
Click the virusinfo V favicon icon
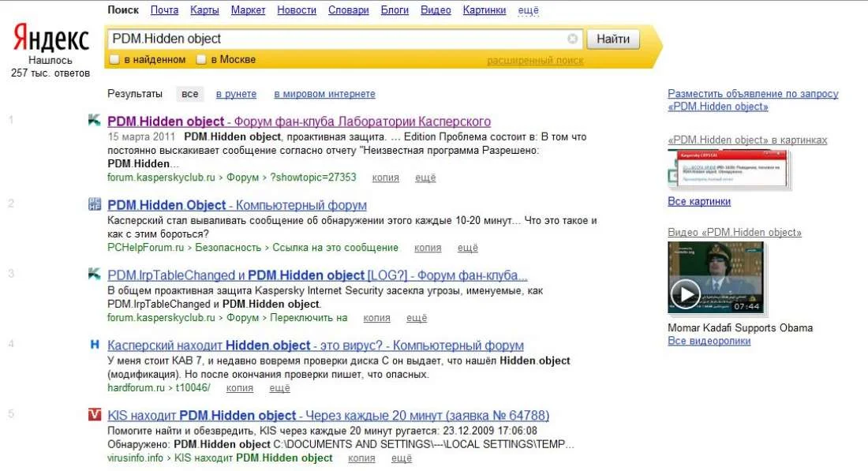(x=95, y=414)
